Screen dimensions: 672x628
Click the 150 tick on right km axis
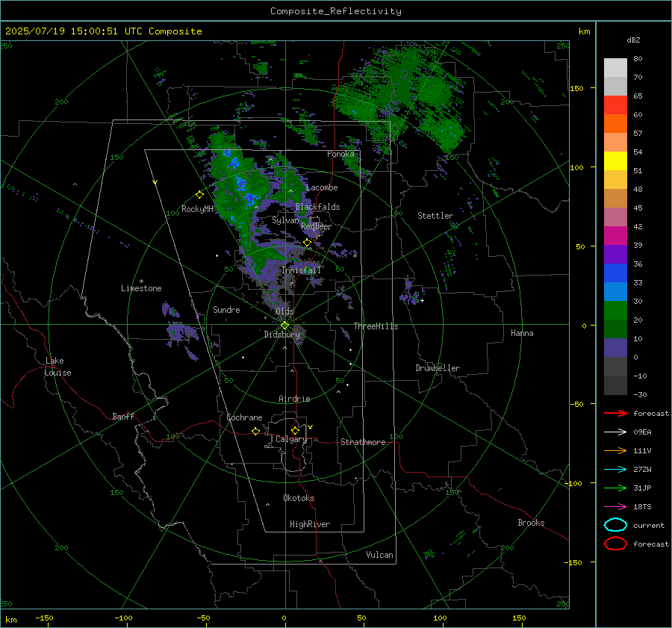(x=576, y=88)
